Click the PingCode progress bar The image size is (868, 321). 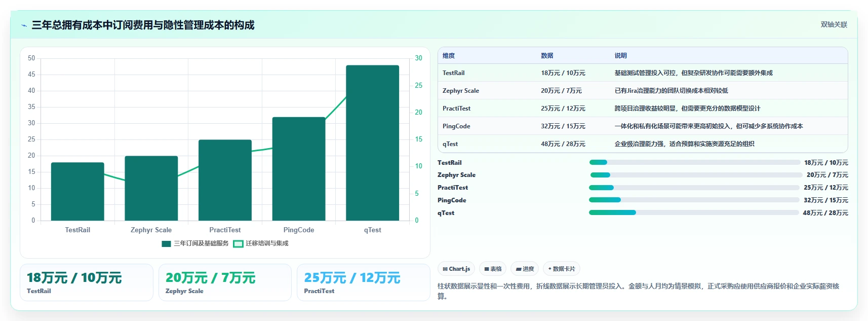pyautogui.click(x=694, y=200)
